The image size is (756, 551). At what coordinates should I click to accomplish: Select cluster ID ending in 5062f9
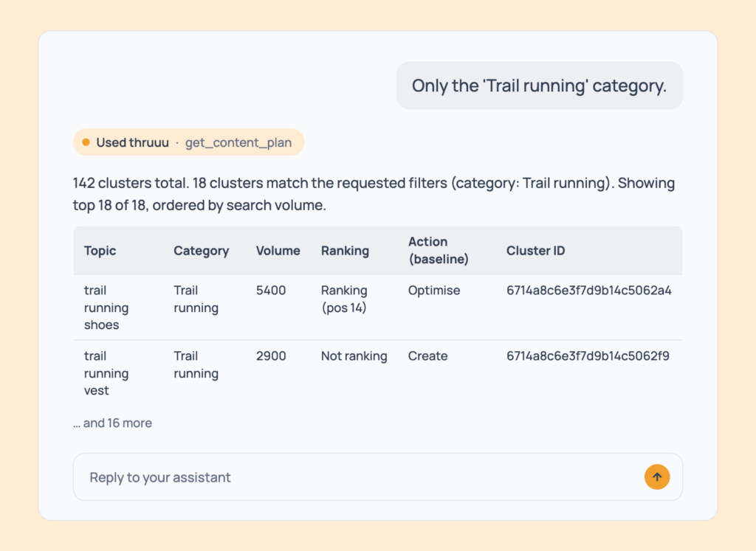pos(588,356)
